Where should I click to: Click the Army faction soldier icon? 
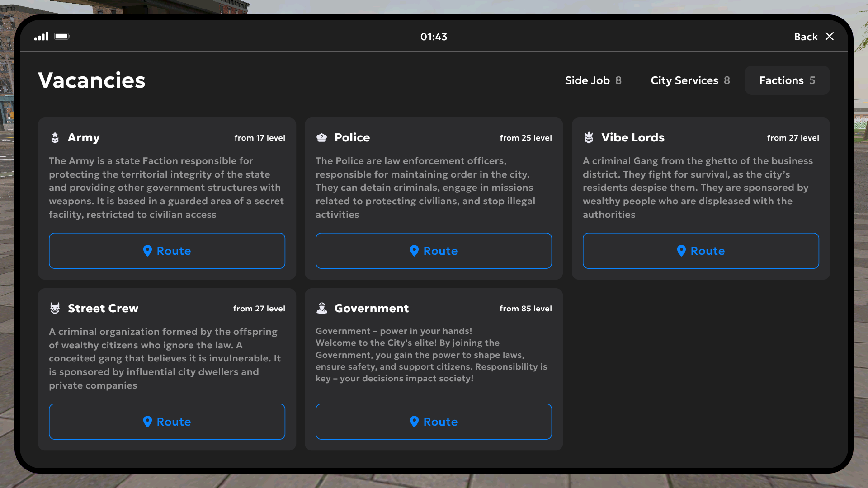coord(55,137)
